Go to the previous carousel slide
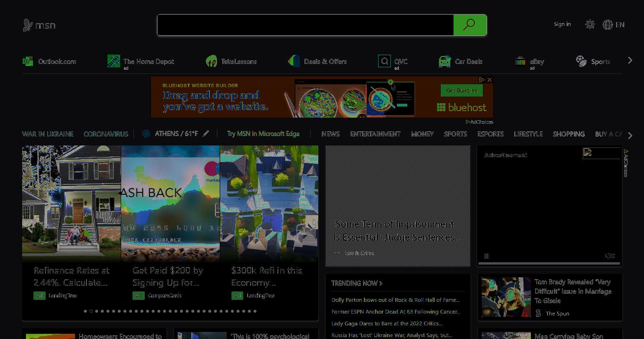 coord(30,228)
